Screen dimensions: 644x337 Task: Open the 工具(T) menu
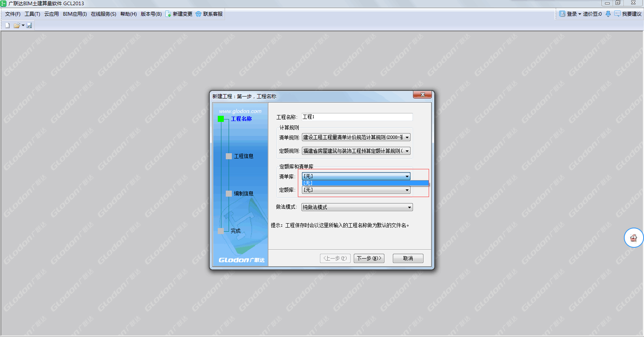click(33, 14)
